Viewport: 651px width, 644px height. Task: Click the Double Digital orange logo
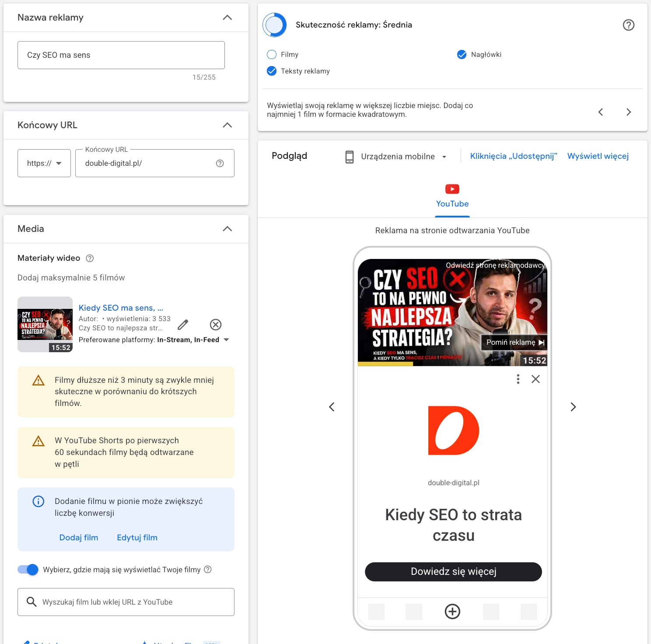(x=453, y=430)
